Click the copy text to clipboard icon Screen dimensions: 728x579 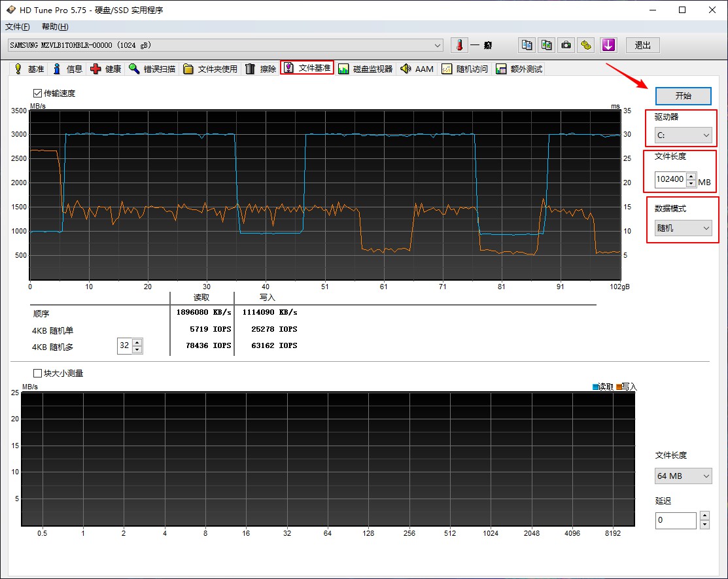point(526,45)
